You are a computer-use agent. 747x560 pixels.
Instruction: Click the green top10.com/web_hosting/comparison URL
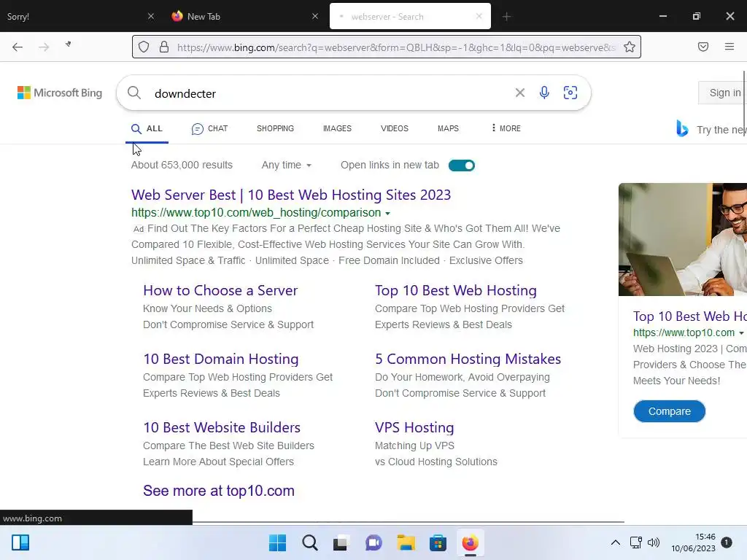tap(256, 212)
